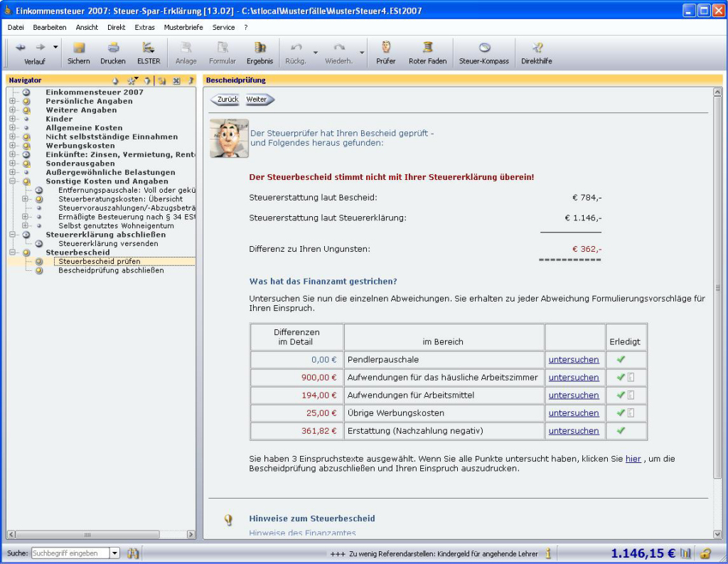Click the bar chart icon in status bar

[685, 553]
